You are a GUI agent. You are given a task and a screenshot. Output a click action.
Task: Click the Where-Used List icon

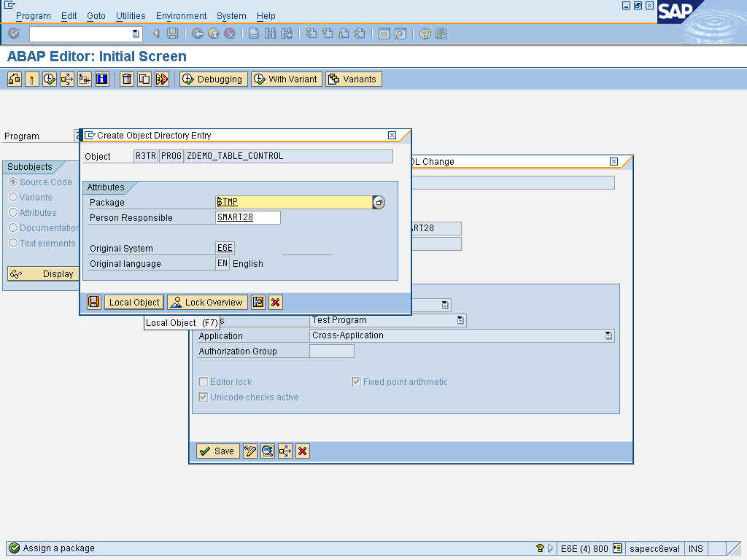coord(67,79)
